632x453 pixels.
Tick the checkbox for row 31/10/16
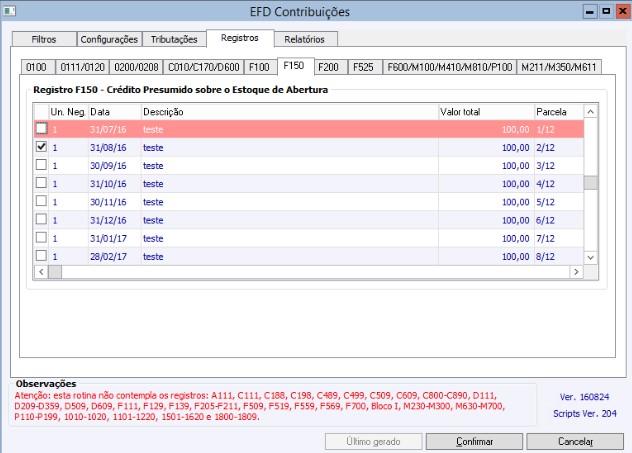41,183
